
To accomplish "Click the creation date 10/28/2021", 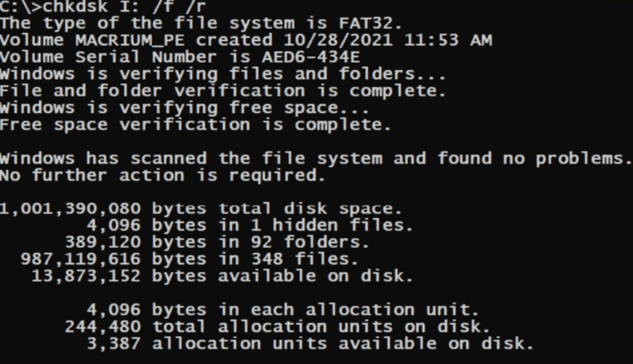I will coord(338,40).
